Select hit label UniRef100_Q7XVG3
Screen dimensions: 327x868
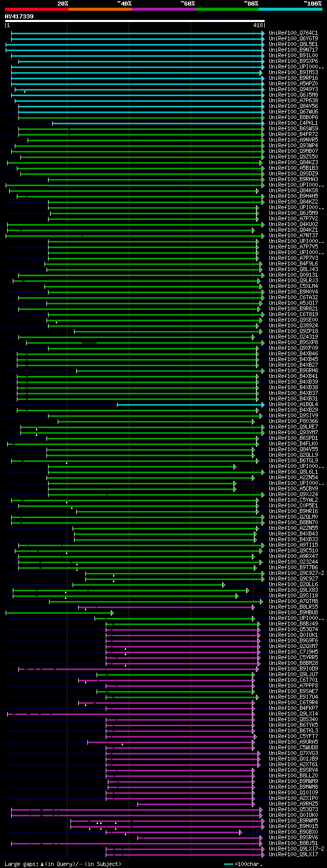(293, 753)
